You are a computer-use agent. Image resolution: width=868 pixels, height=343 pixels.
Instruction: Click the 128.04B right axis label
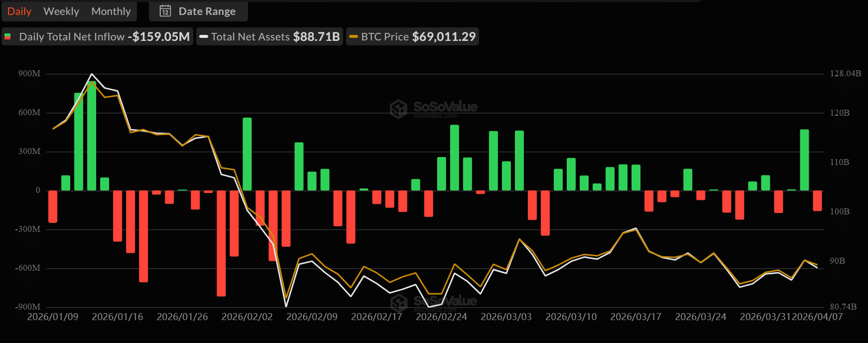845,73
